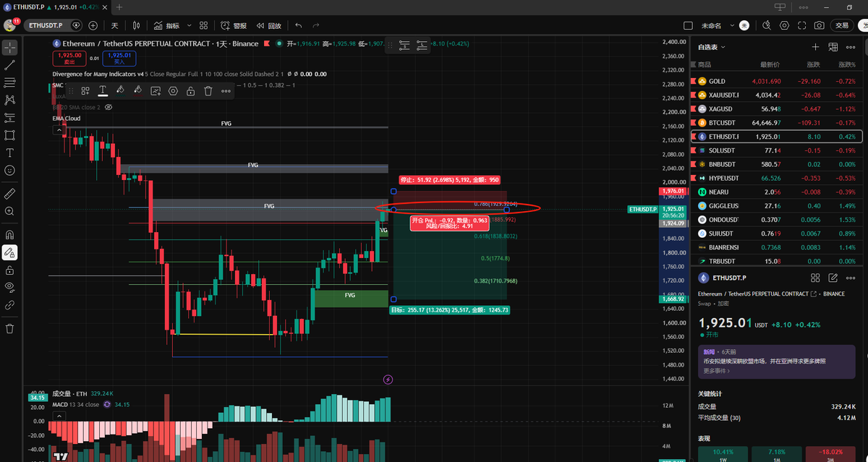868x462 pixels.
Task: Take a chart snapshot with camera icon
Action: pos(819,25)
